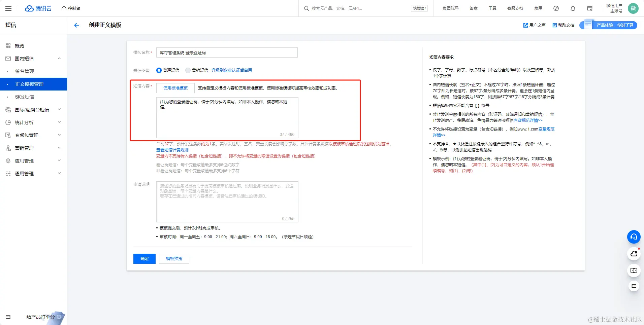Collapse the sidebar with bottom-left icon
Image resolution: width=644 pixels, height=325 pixels.
pos(8,317)
